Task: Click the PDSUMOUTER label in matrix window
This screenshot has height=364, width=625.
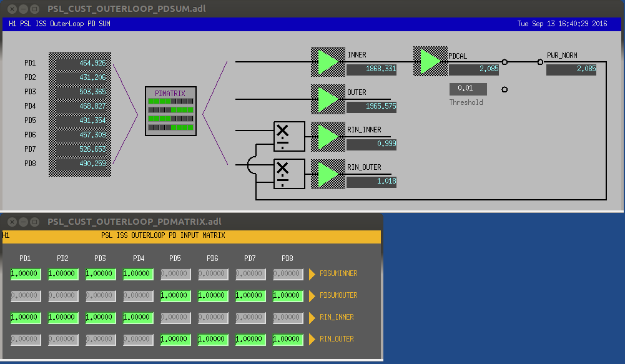Action: (x=338, y=295)
